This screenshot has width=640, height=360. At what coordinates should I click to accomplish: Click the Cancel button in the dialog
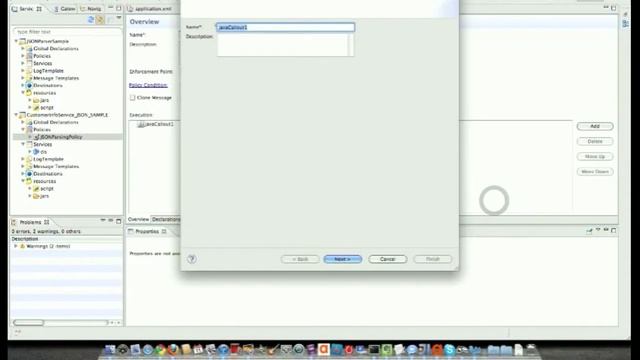[x=387, y=259]
